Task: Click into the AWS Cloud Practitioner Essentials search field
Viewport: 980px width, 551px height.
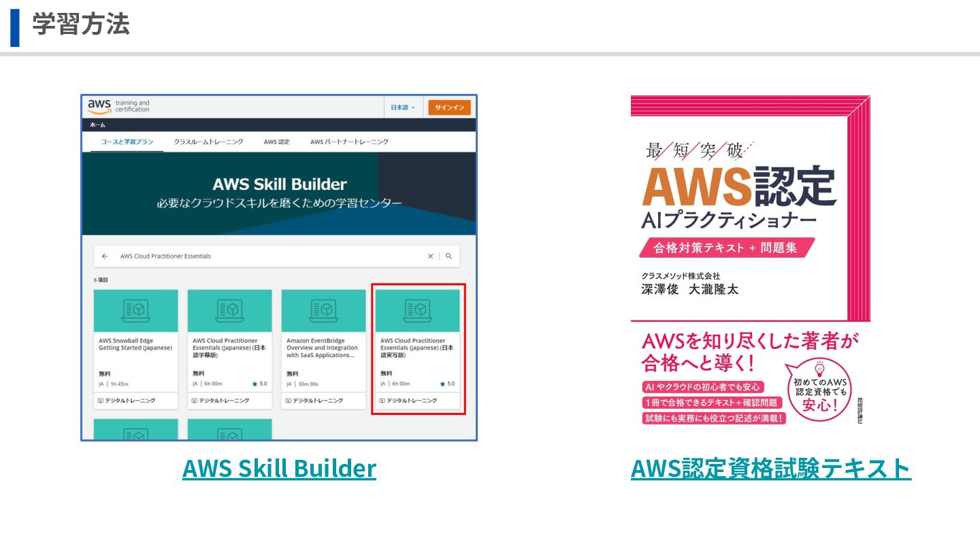Action: tap(265, 256)
